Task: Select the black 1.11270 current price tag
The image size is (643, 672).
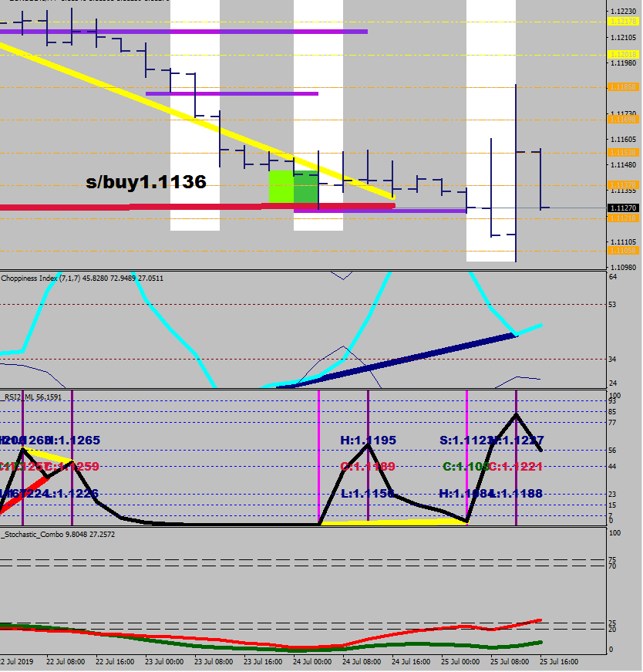Action: (622, 208)
